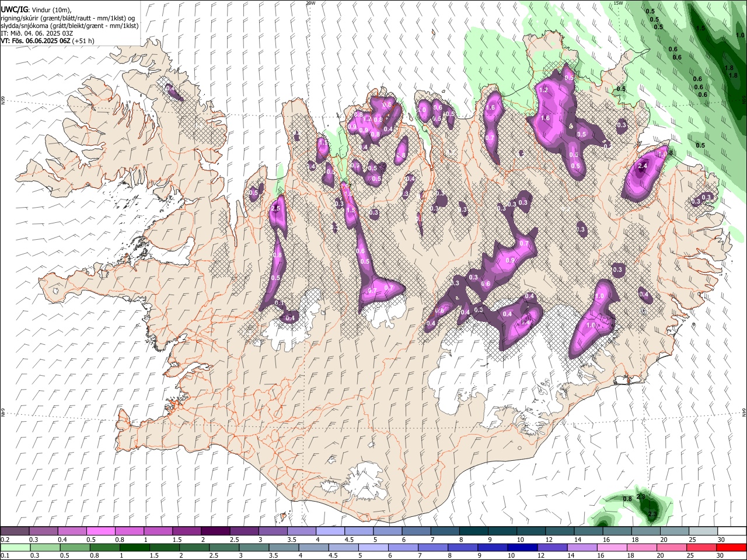Click the 2.4 snowfall value in the east

(x=643, y=166)
